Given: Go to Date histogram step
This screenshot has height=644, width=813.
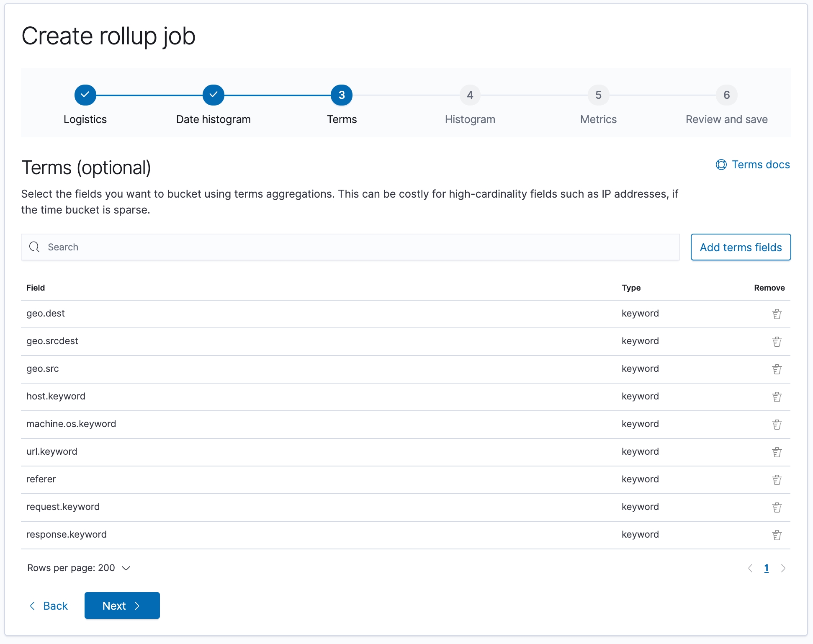Looking at the screenshot, I should click(213, 95).
